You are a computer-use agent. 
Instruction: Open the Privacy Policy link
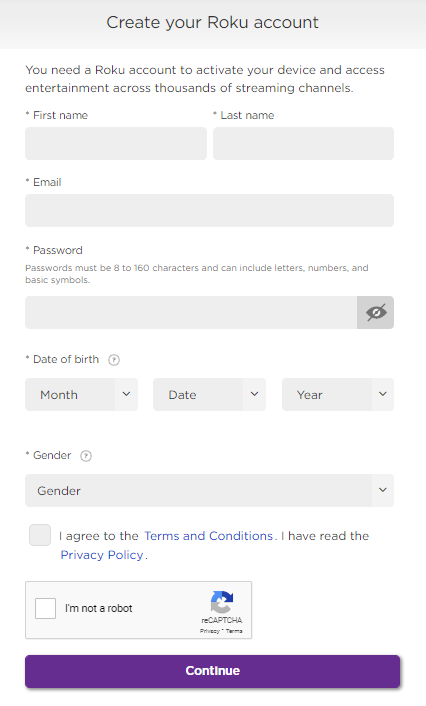(102, 555)
